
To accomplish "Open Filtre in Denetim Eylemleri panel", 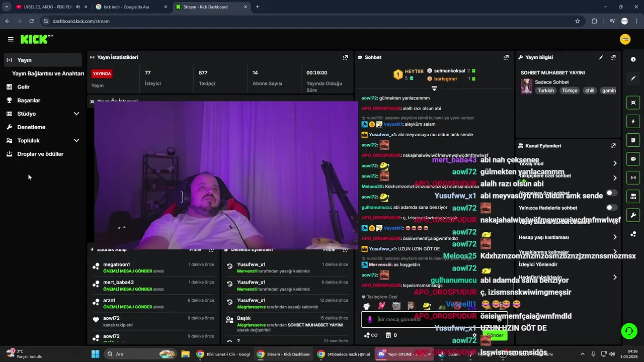I will [329, 250].
